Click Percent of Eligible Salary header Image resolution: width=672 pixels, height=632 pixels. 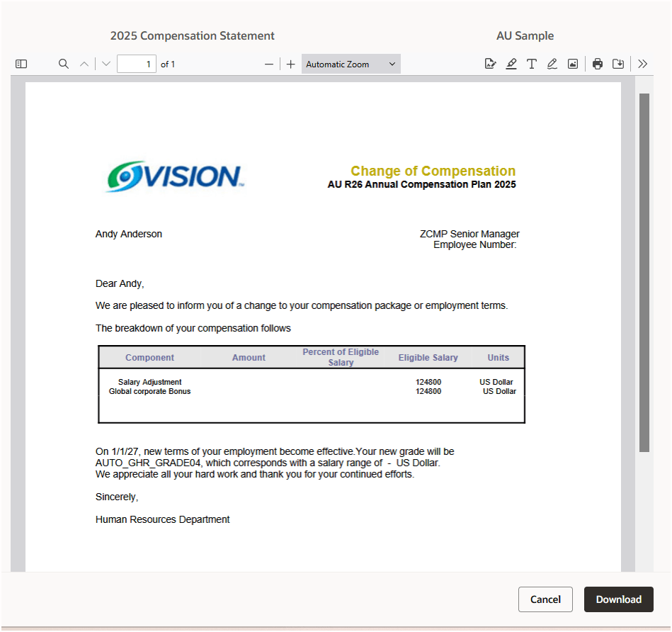[341, 357]
